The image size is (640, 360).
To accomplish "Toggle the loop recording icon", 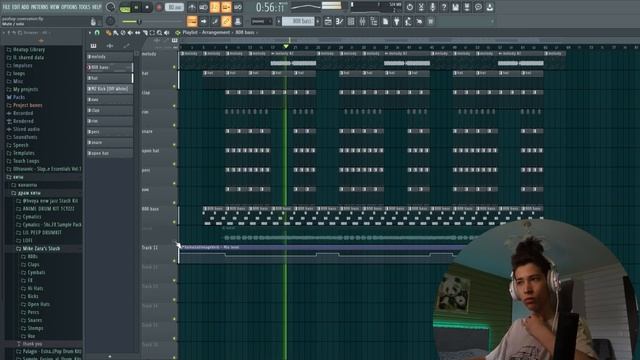I will coord(238,7).
